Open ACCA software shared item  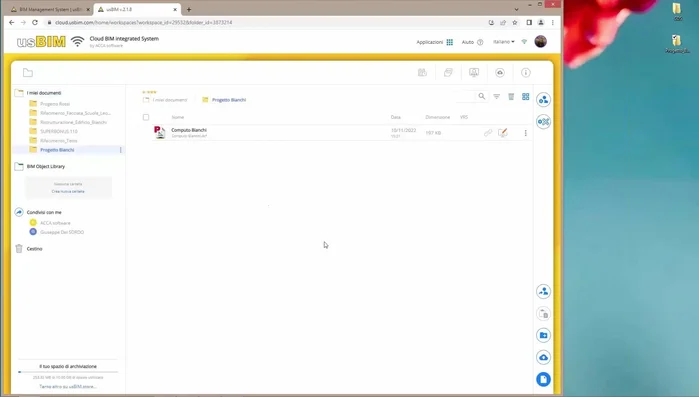click(55, 223)
